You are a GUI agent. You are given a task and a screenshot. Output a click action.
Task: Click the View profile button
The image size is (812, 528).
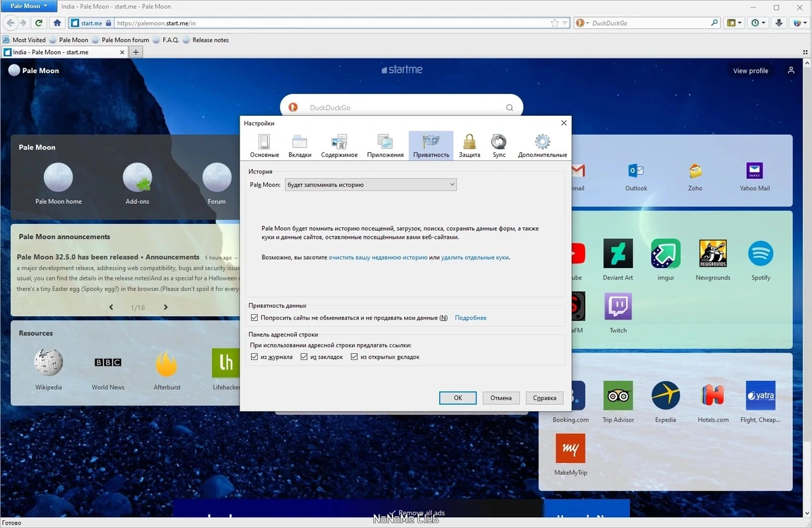pyautogui.click(x=750, y=70)
